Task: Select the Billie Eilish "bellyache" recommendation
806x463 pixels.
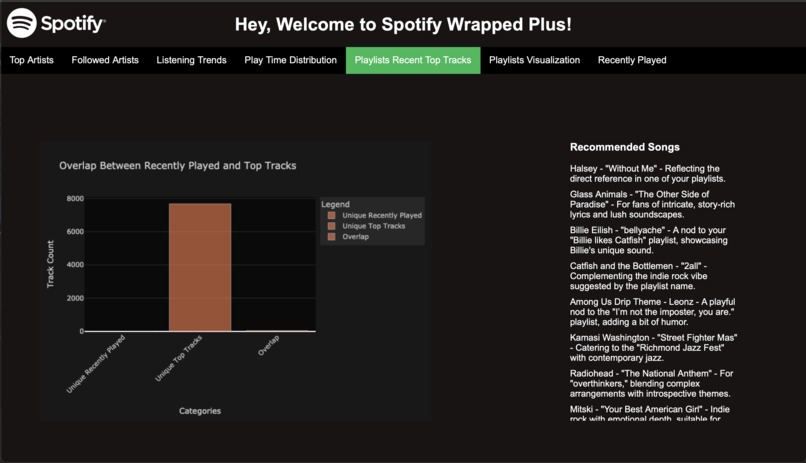Action: pos(648,240)
